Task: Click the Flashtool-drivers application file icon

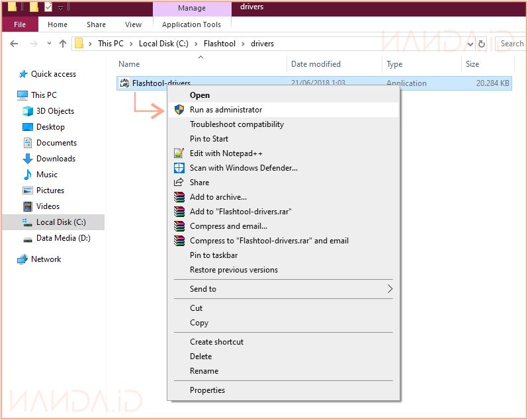Action: pos(124,83)
